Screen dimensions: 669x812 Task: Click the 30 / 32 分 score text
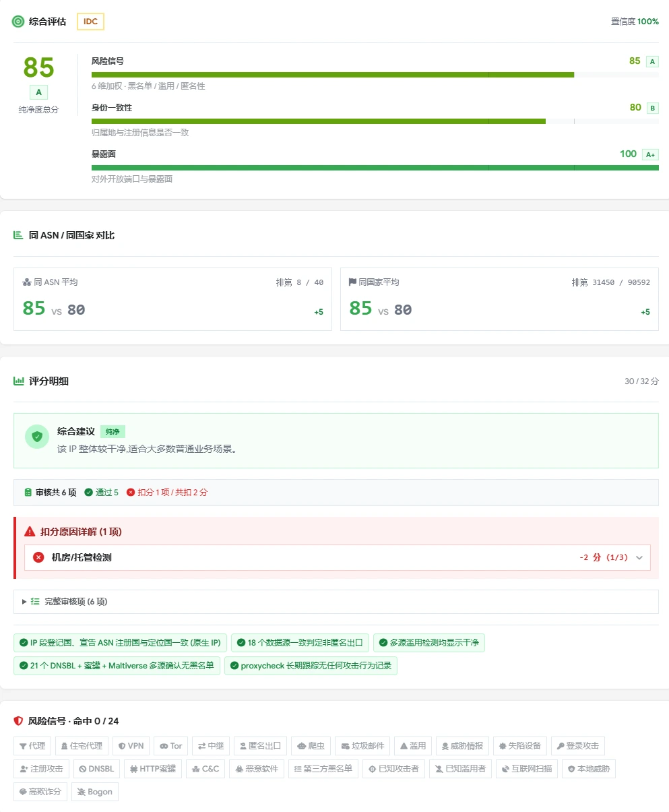tap(641, 381)
